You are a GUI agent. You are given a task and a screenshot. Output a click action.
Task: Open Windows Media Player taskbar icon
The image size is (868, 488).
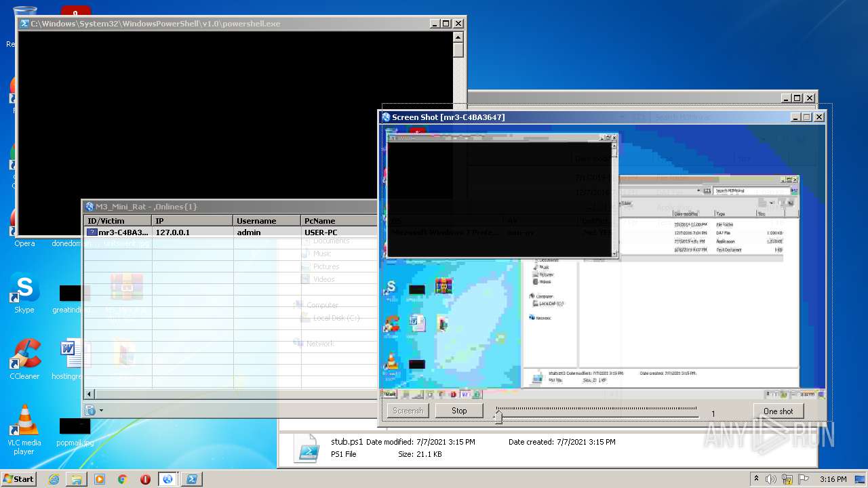100,479
